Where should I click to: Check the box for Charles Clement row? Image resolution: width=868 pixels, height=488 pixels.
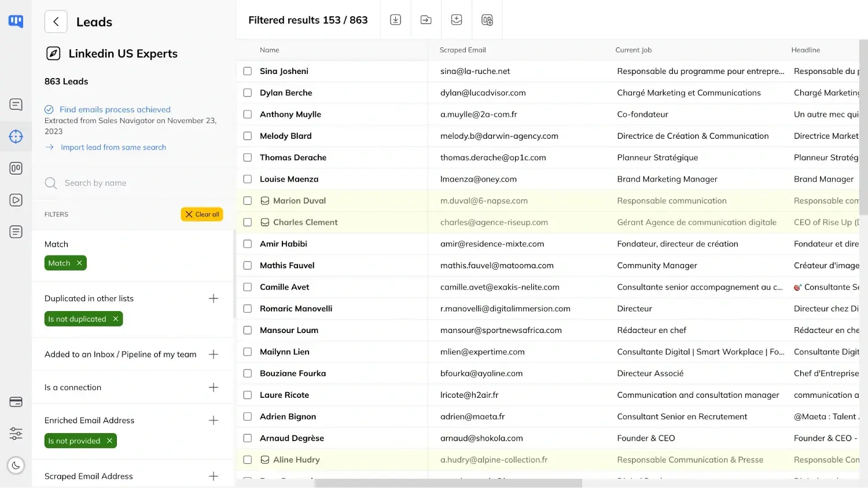coord(248,222)
